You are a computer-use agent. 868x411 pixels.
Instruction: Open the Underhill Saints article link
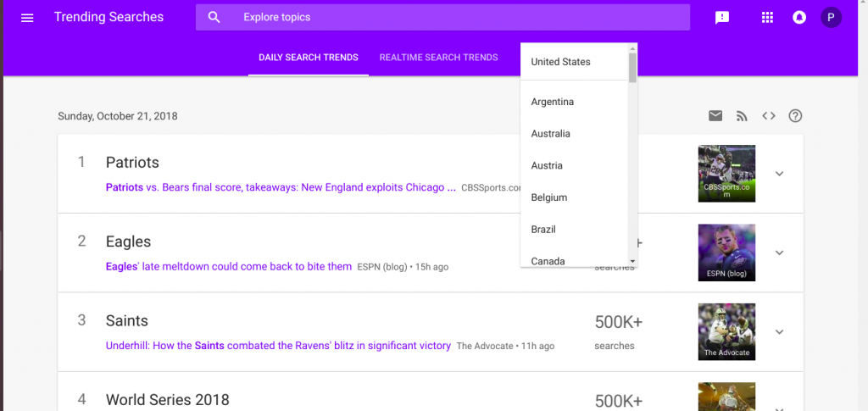pyautogui.click(x=278, y=346)
